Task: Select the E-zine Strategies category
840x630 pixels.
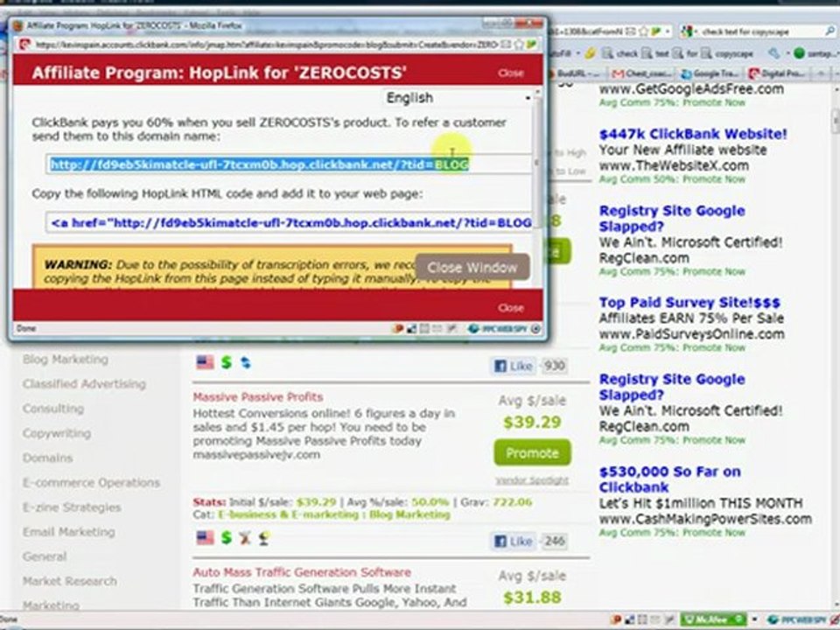Action: (72, 507)
